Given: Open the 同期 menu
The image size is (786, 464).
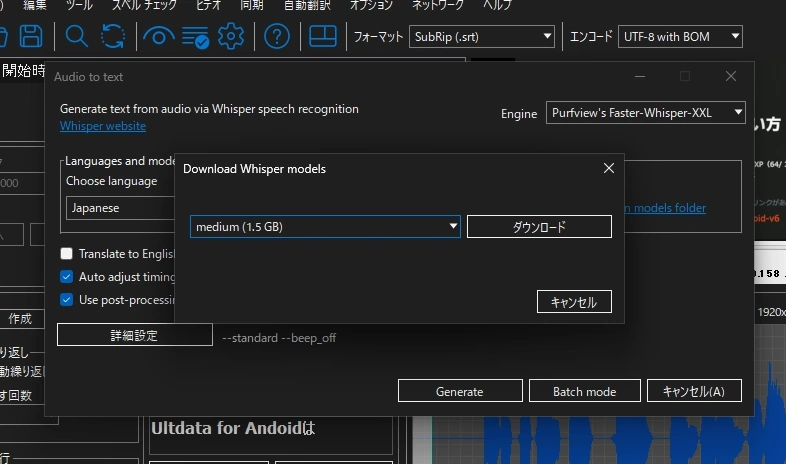Looking at the screenshot, I should click(x=252, y=5).
